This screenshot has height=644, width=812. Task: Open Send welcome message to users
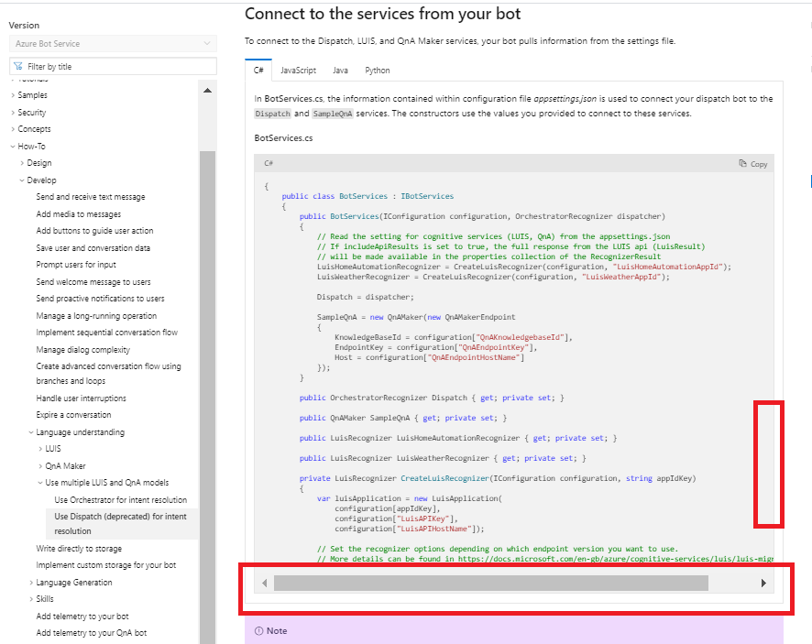coord(93,281)
